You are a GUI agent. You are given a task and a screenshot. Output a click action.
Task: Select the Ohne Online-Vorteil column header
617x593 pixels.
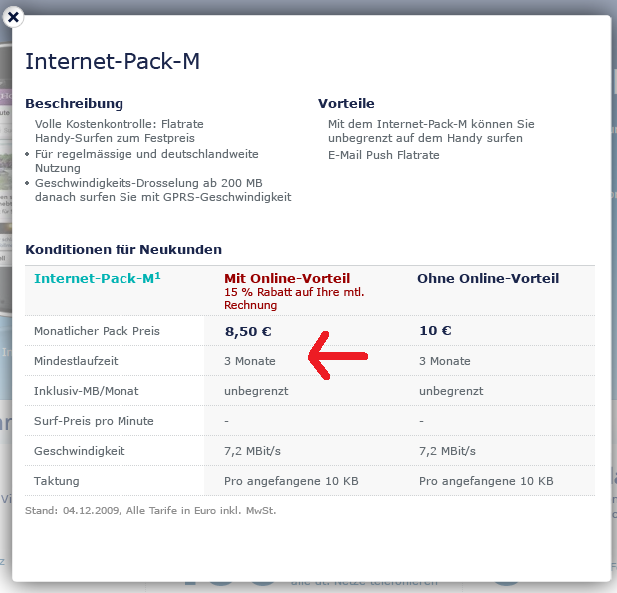pos(487,278)
